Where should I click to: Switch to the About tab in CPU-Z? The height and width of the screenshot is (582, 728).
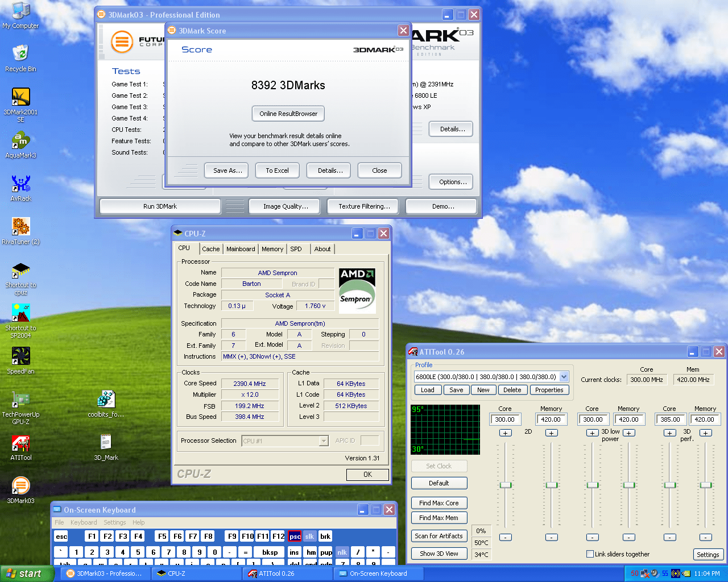(322, 249)
